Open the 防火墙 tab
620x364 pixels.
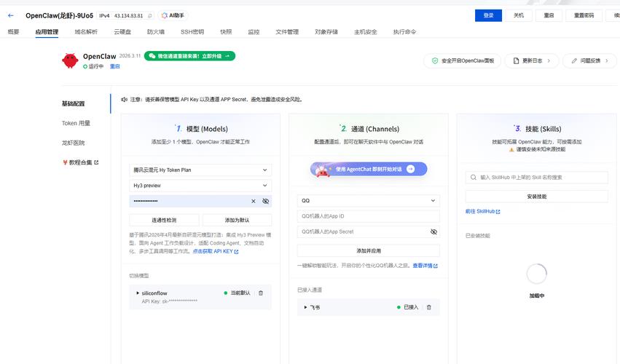[155, 31]
